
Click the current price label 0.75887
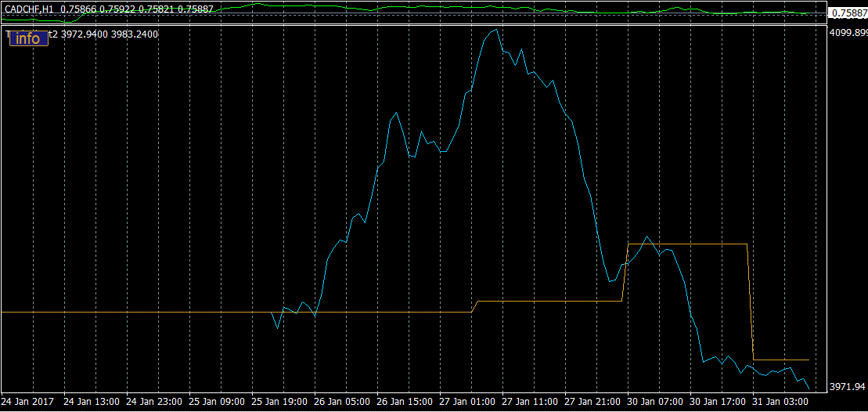[848, 13]
